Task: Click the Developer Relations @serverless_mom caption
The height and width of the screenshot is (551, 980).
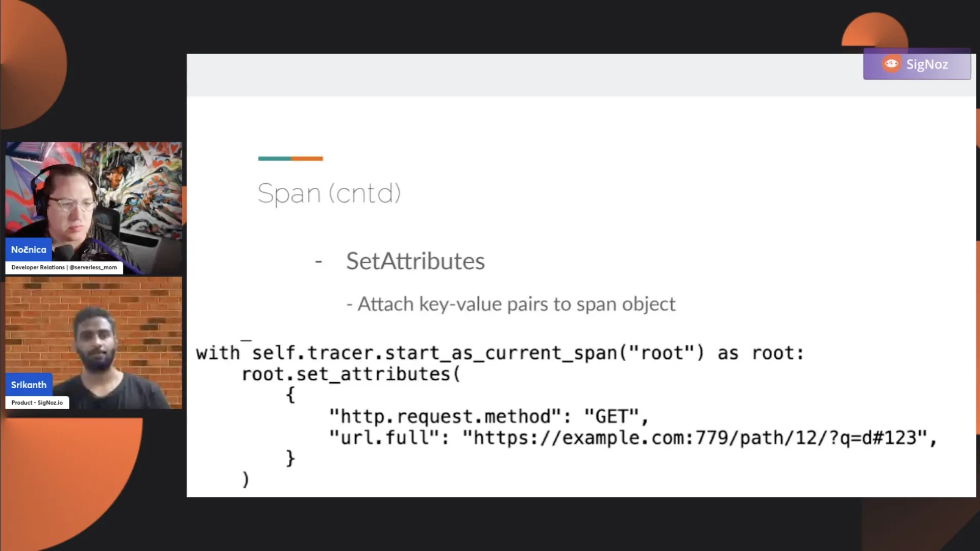Action: click(64, 267)
